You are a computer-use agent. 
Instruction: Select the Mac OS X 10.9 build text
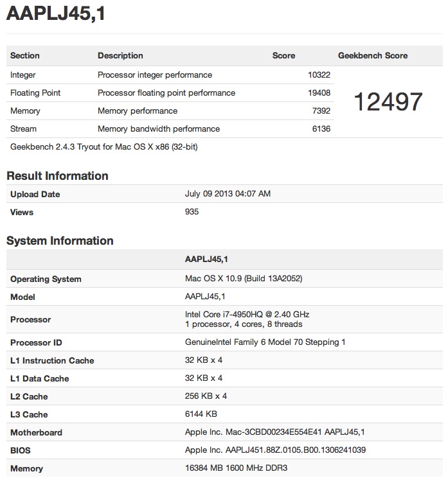tap(244, 279)
